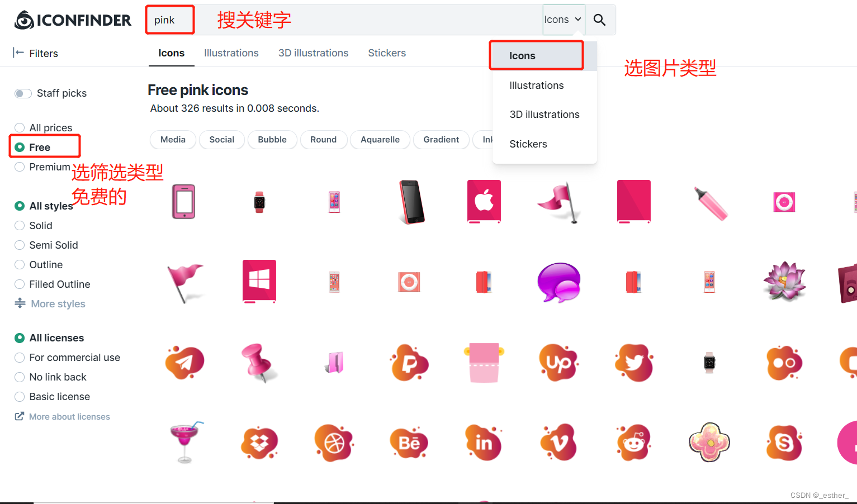Viewport: 857px width, 504px height.
Task: Open the P logo splash icon
Action: point(409,363)
